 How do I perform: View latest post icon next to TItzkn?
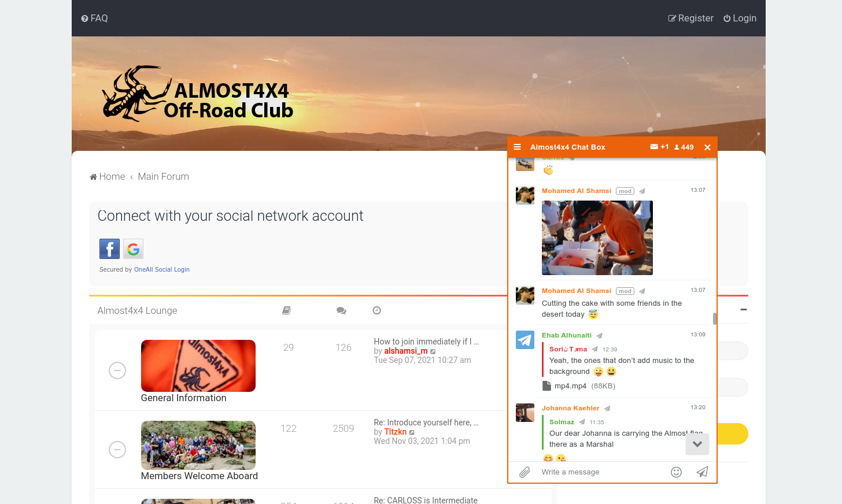pos(412,432)
